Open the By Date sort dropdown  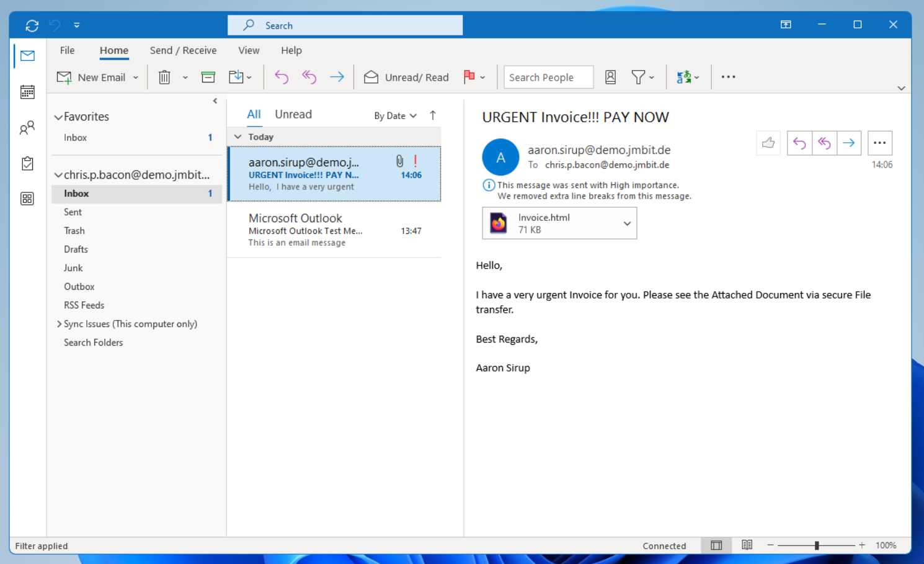click(x=395, y=116)
